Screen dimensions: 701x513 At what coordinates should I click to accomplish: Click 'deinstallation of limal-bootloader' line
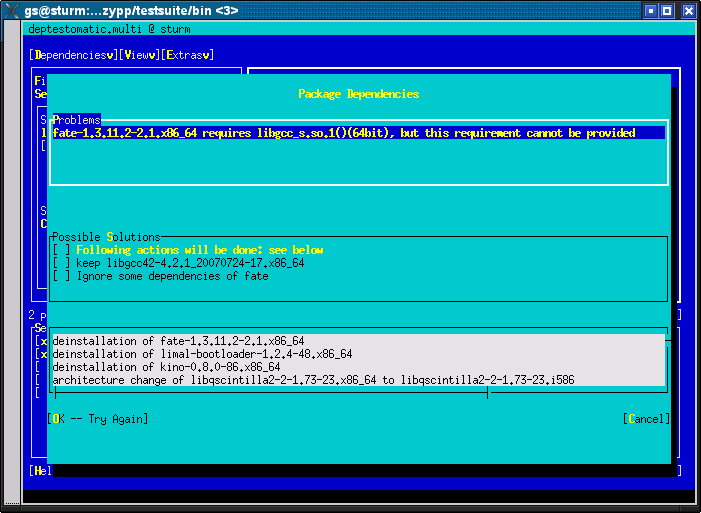[359, 354]
